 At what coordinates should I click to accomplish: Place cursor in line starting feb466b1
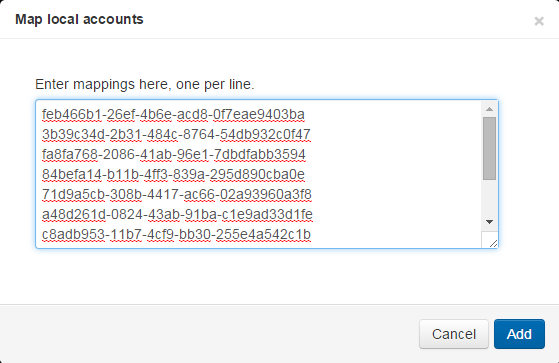point(173,115)
